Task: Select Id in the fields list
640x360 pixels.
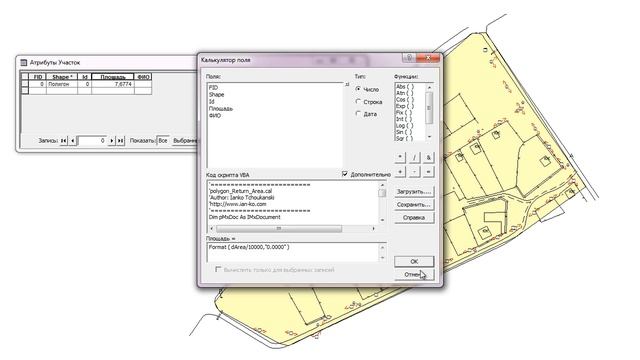Action: [x=211, y=101]
